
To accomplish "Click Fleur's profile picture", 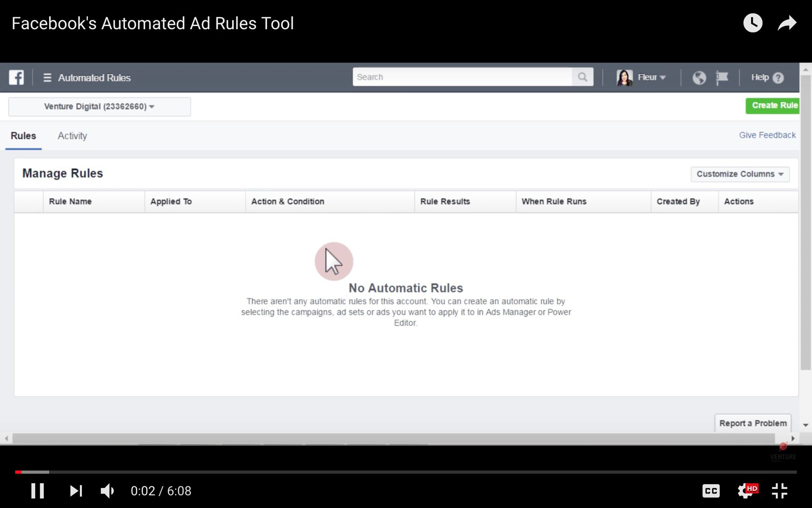I will [x=625, y=78].
